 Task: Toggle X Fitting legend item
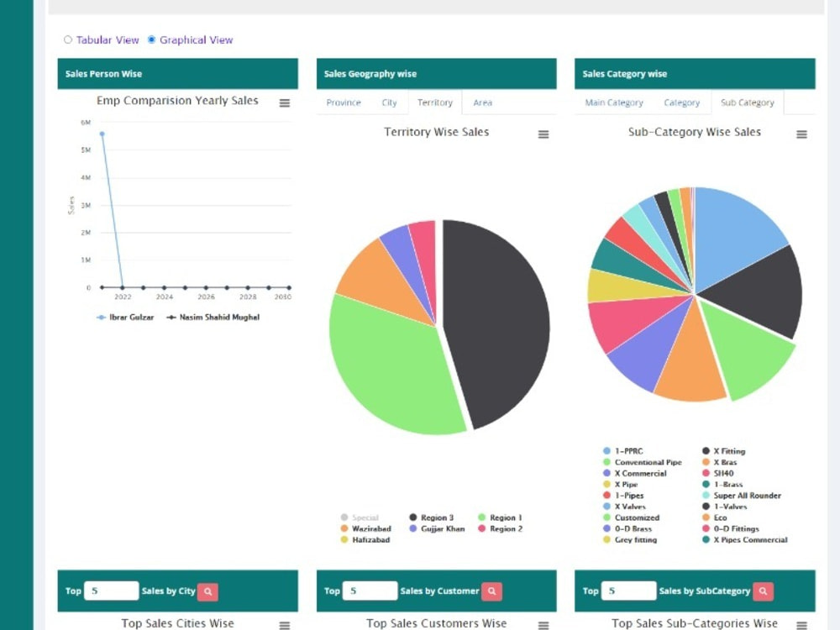(x=724, y=451)
